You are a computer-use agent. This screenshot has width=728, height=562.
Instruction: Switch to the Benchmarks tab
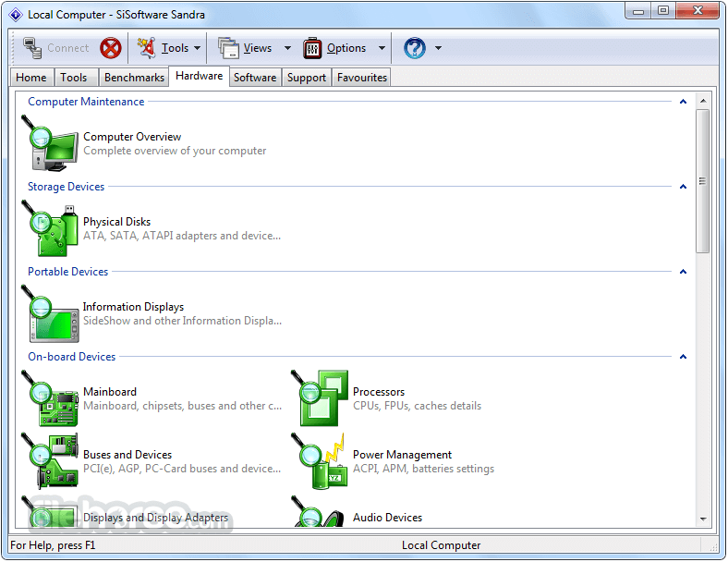click(x=134, y=78)
